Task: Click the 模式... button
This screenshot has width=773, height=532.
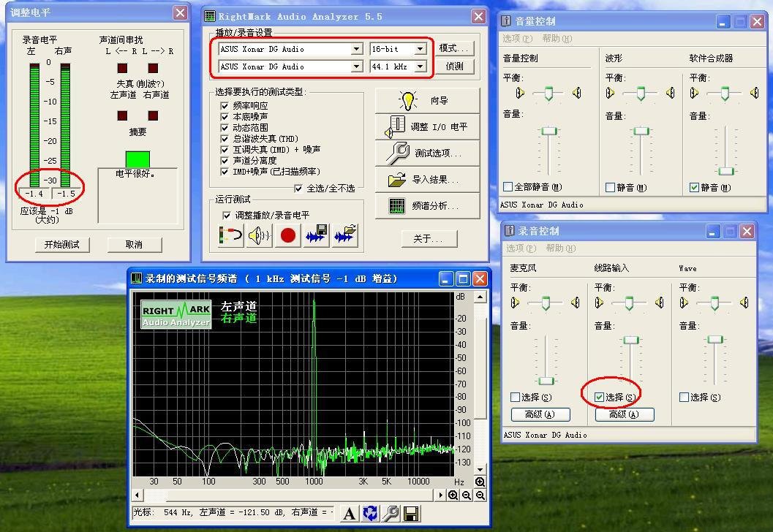Action: click(x=455, y=48)
